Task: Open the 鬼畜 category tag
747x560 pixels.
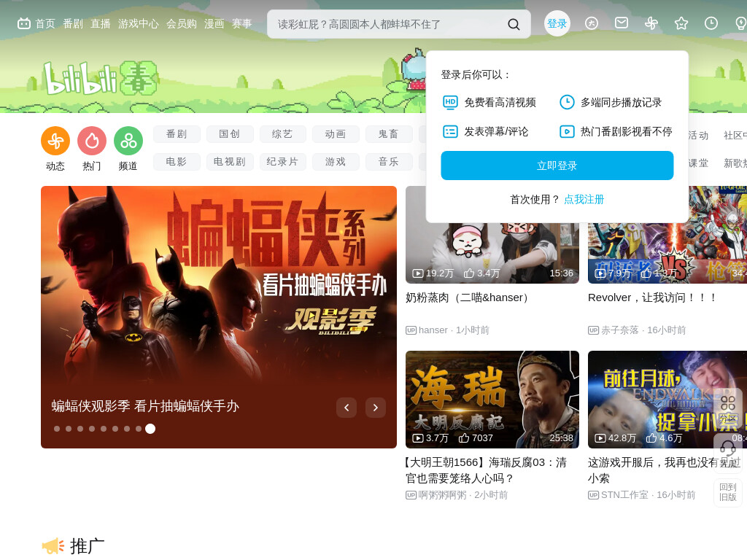Action: (x=389, y=134)
